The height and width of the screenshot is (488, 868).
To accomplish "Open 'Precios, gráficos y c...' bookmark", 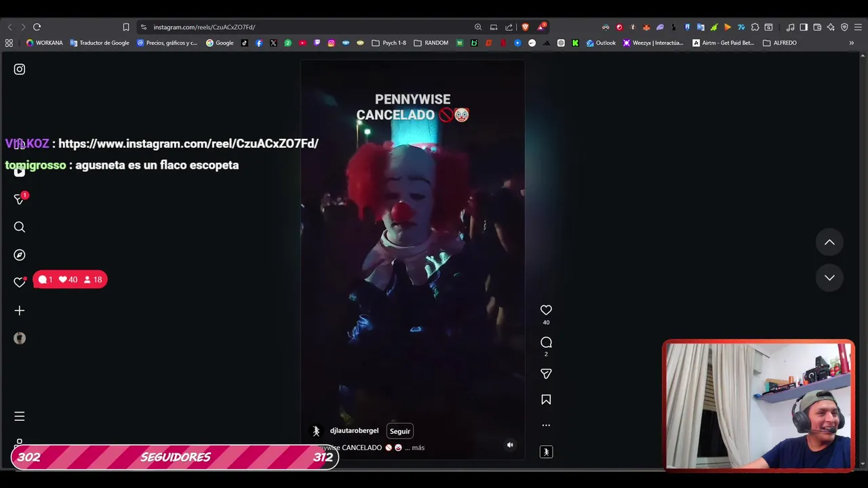I will point(167,43).
